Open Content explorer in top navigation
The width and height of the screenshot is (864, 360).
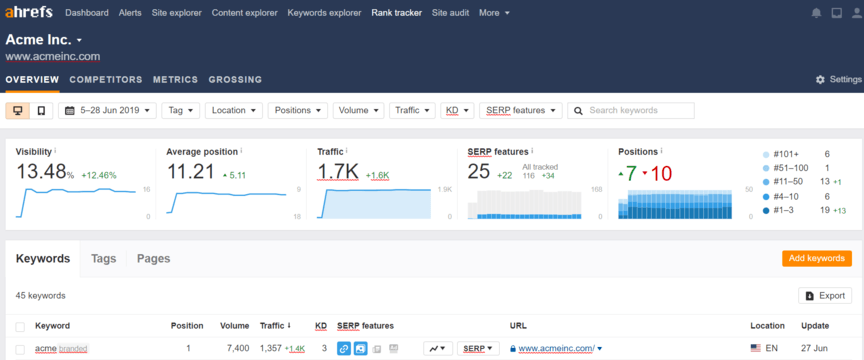coord(245,13)
